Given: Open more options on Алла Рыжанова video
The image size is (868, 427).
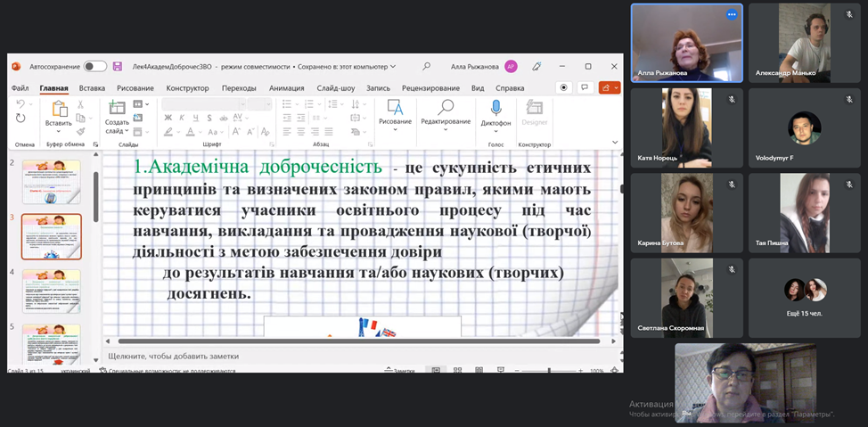Looking at the screenshot, I should click(x=732, y=14).
